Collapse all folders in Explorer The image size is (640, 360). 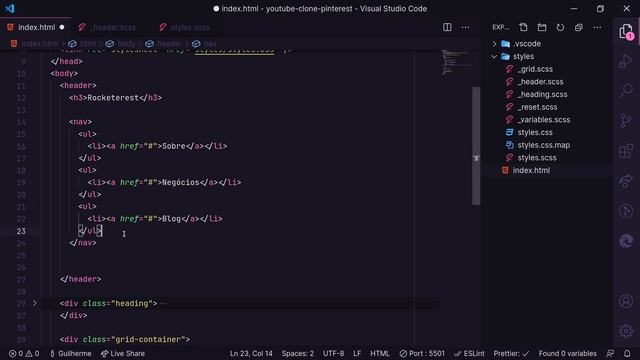pos(578,27)
